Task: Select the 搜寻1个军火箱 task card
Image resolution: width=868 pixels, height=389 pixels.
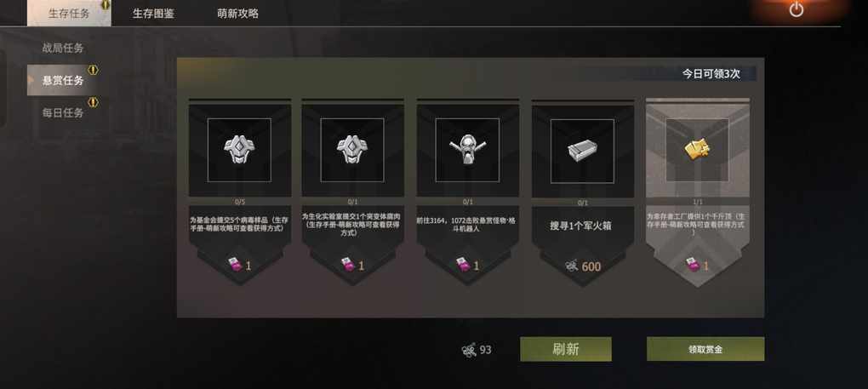Action: pos(580,192)
